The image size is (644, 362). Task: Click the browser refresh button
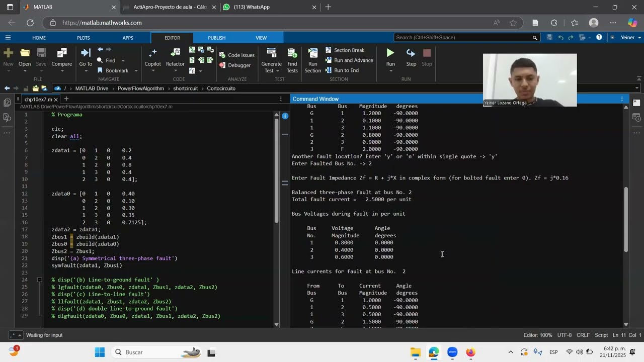(30, 23)
